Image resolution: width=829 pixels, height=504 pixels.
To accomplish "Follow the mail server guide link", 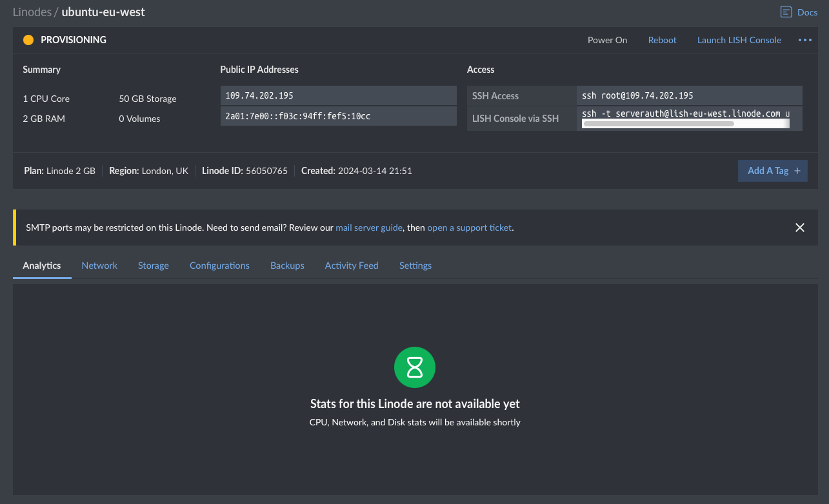I will (369, 228).
